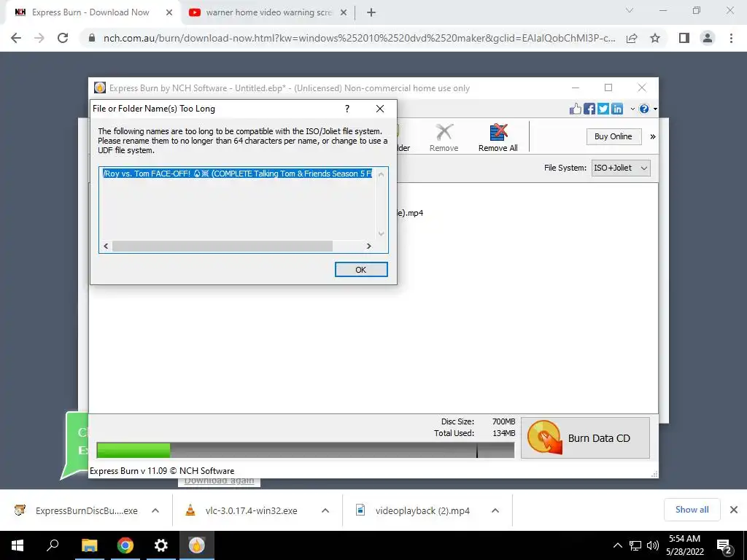Bookmark this page with the star icon
The image size is (747, 560).
[x=655, y=38]
